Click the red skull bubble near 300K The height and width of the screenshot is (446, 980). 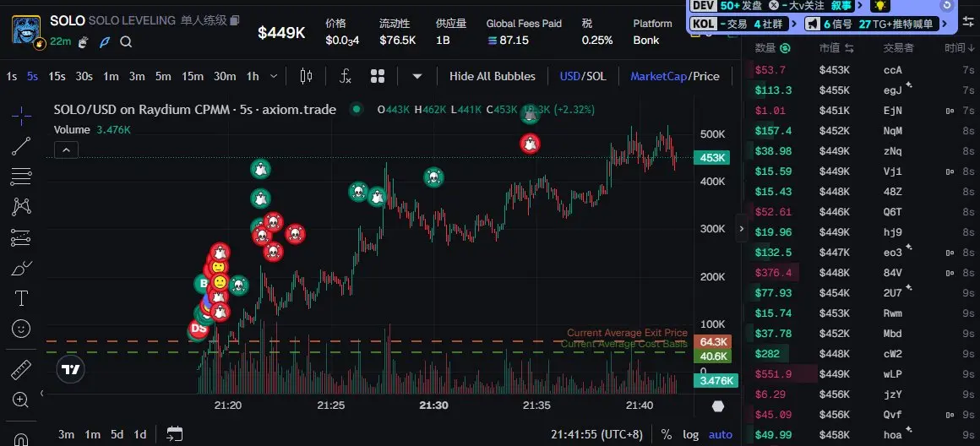295,234
